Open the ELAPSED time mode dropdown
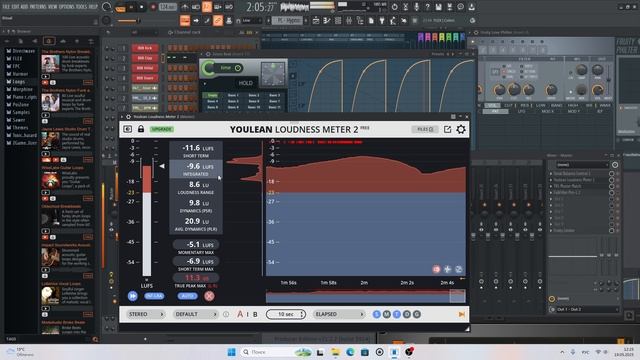The width and height of the screenshot is (640, 360). [339, 314]
